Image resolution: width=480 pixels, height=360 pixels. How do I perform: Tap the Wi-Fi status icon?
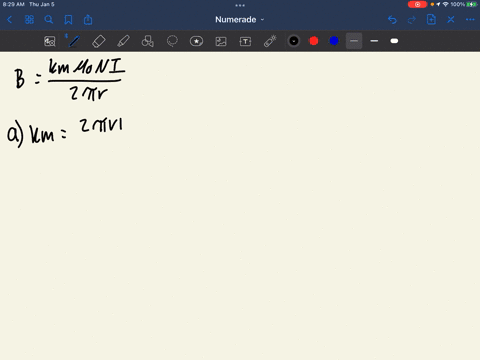coord(446,4)
